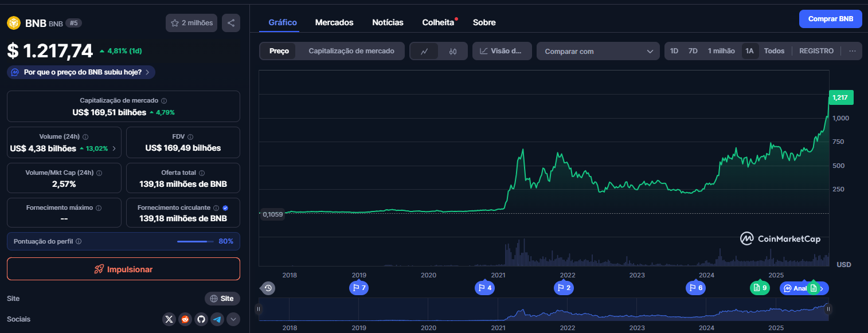868x333 pixels.
Task: Expand more social links chevron
Action: [233, 319]
